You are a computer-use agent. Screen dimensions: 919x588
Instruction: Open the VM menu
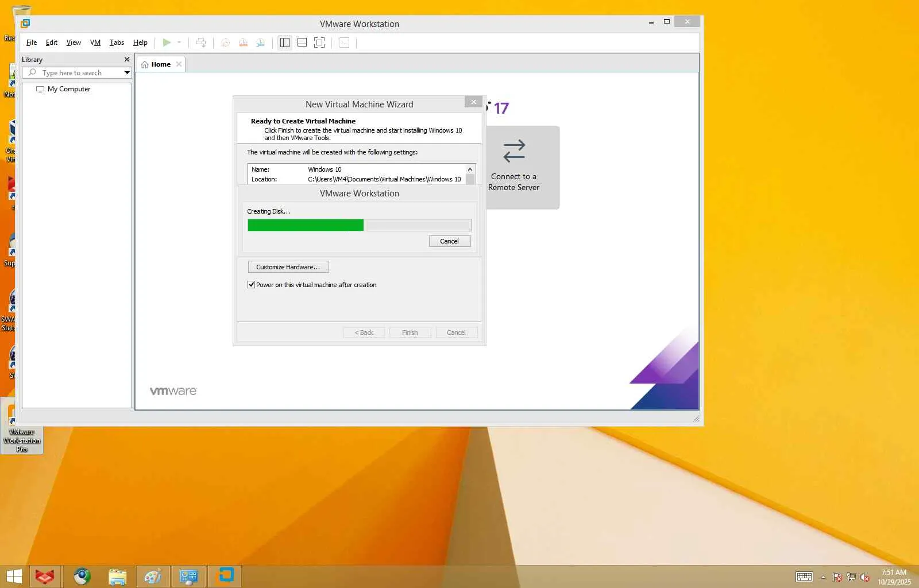tap(95, 42)
